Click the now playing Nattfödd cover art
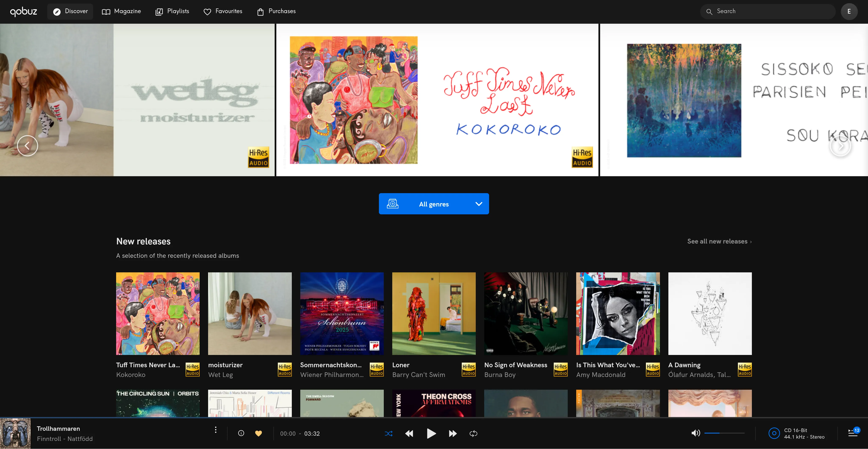This screenshot has width=868, height=449. click(x=15, y=434)
